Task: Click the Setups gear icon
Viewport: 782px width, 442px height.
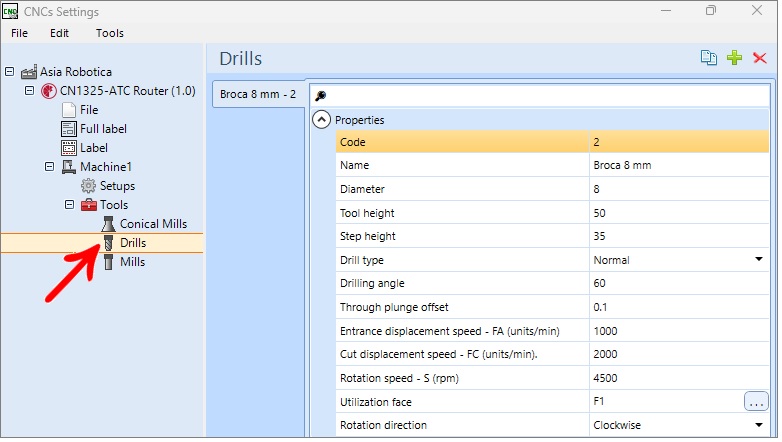Action: click(x=89, y=187)
